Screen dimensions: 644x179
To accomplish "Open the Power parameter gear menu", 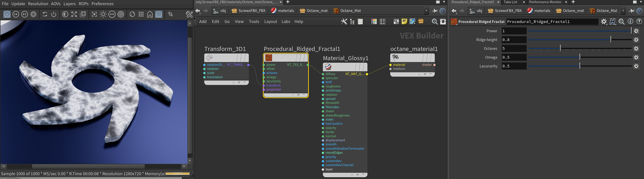I will tap(636, 31).
